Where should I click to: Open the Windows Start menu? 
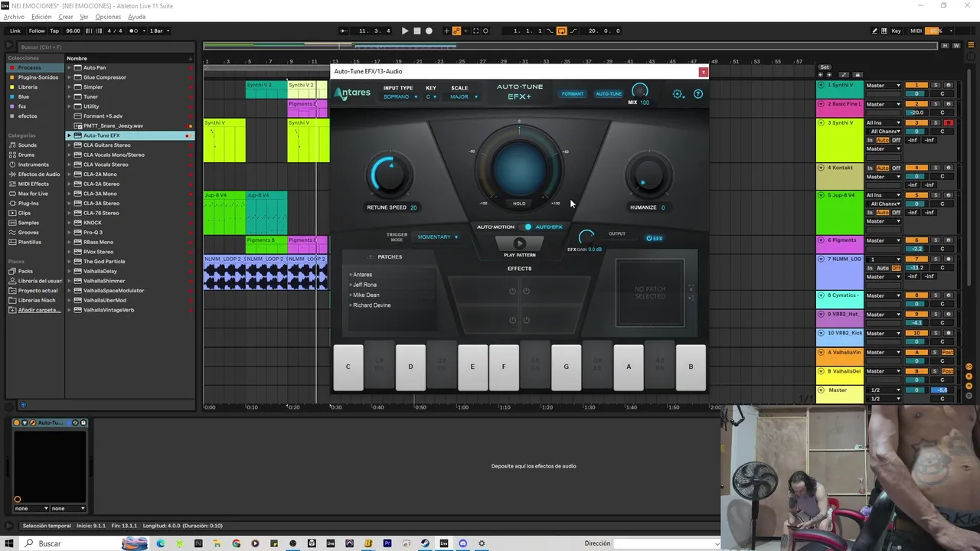pos(8,543)
